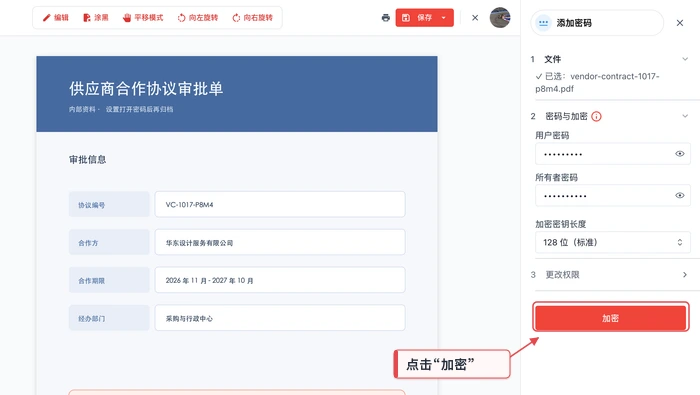
Task: Select the 涂黑 redact tool
Action: [96, 18]
